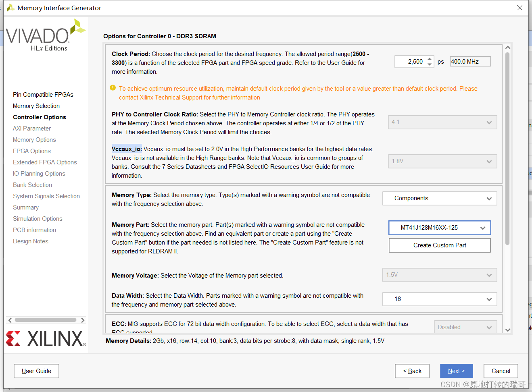Select IO Planning Options in sidebar
Viewport: 532px width, 392px height.
[39, 174]
